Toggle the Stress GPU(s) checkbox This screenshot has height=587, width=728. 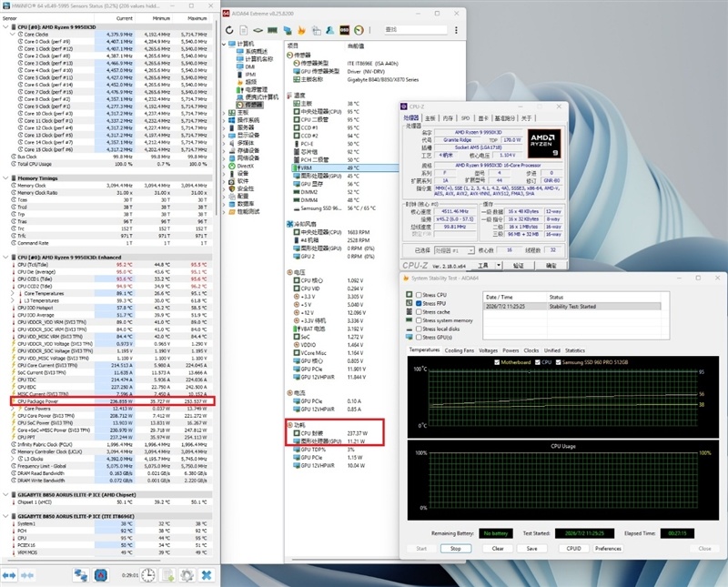point(419,337)
